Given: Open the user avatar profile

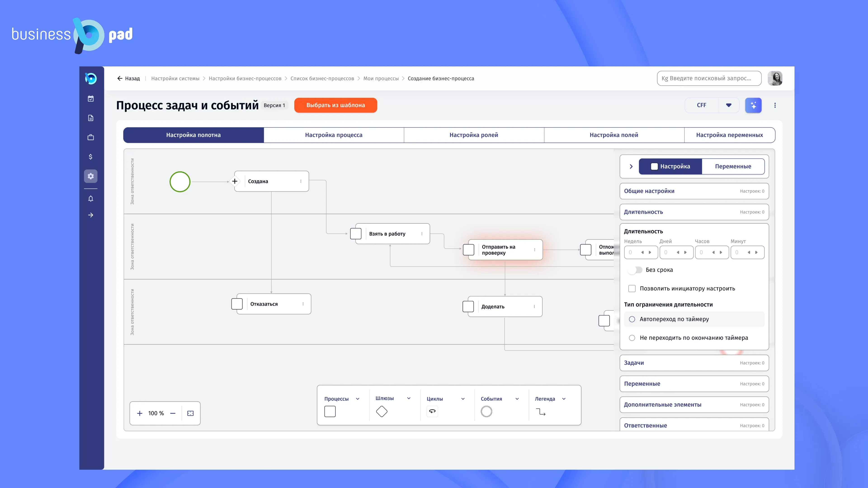Looking at the screenshot, I should [775, 78].
